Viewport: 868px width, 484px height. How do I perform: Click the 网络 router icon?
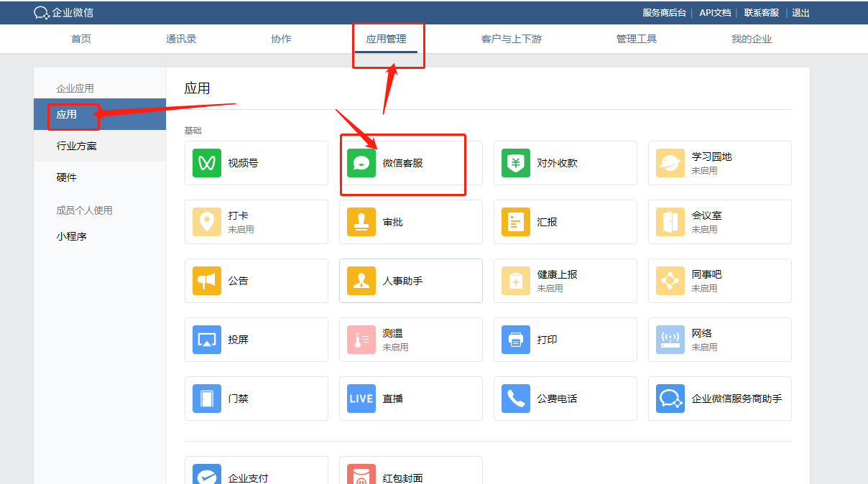pos(670,340)
